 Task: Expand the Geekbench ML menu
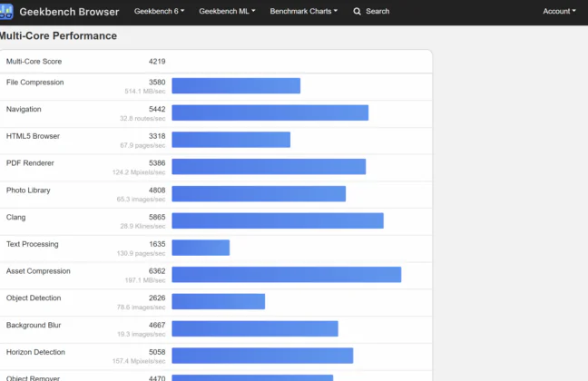[x=227, y=11]
